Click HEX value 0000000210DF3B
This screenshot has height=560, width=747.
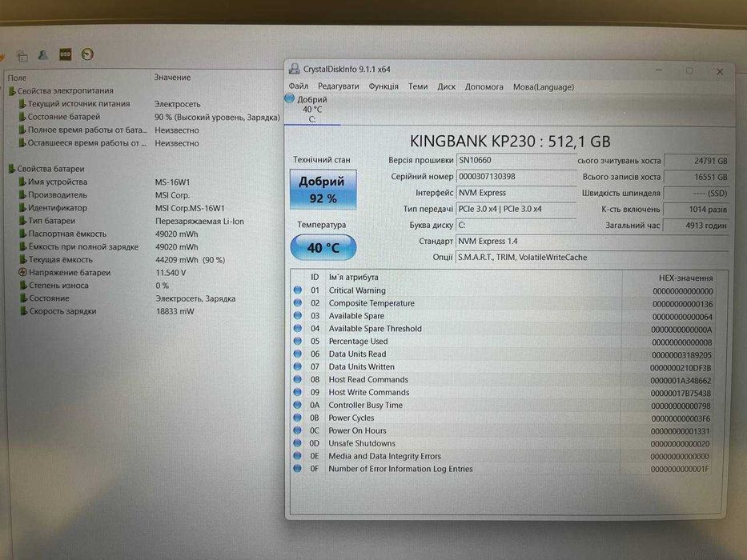(x=681, y=368)
